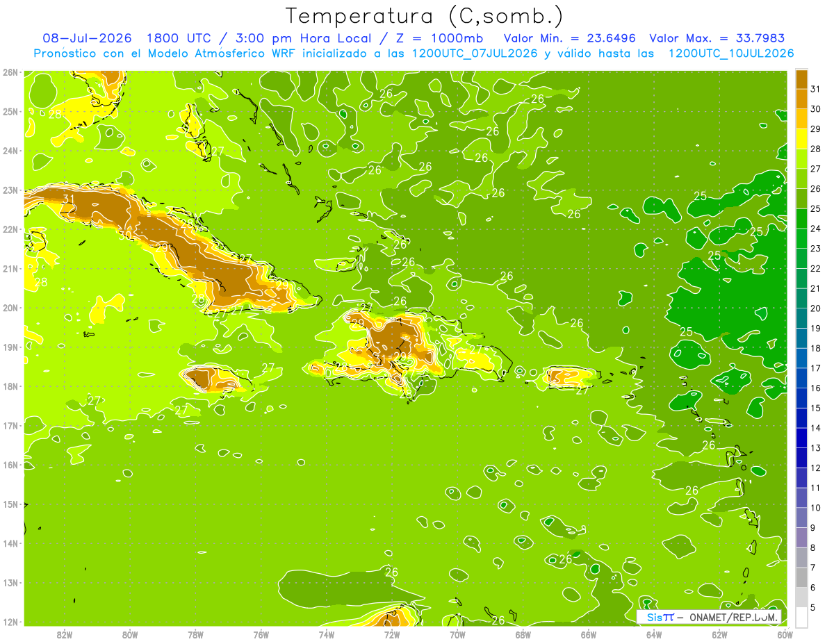Click the '12N' latitude axis label

[x=10, y=622]
